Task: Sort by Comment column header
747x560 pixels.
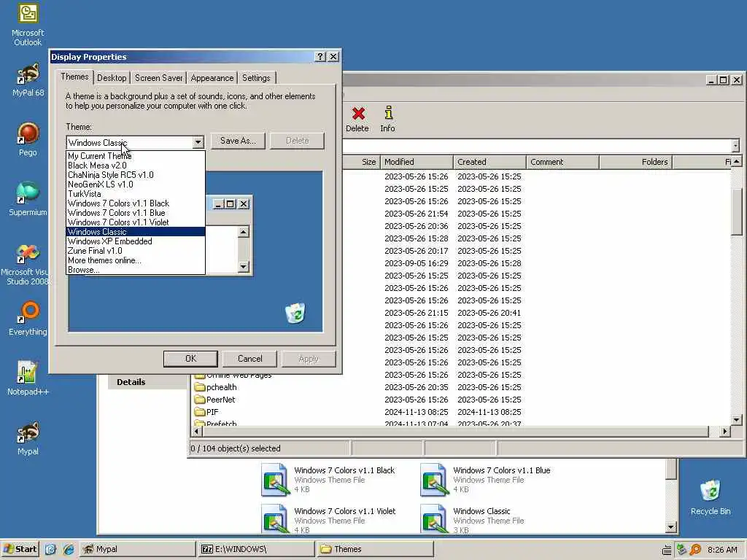Action: (562, 162)
